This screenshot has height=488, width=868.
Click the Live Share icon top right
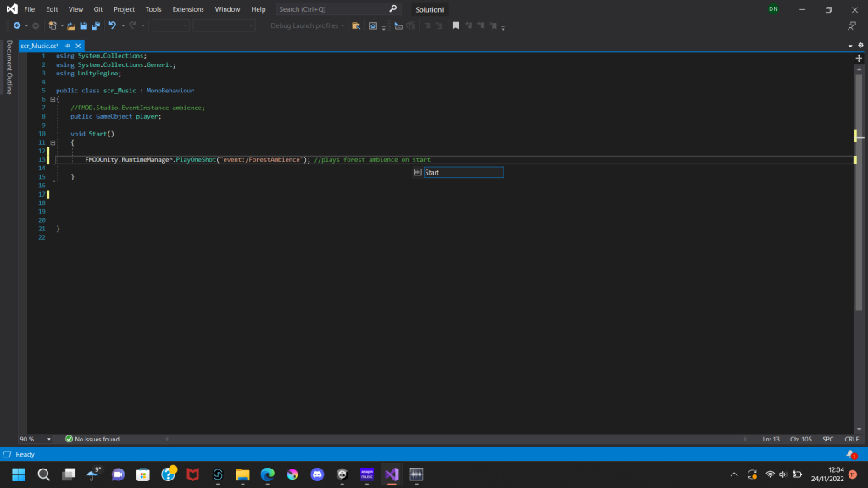click(x=851, y=25)
